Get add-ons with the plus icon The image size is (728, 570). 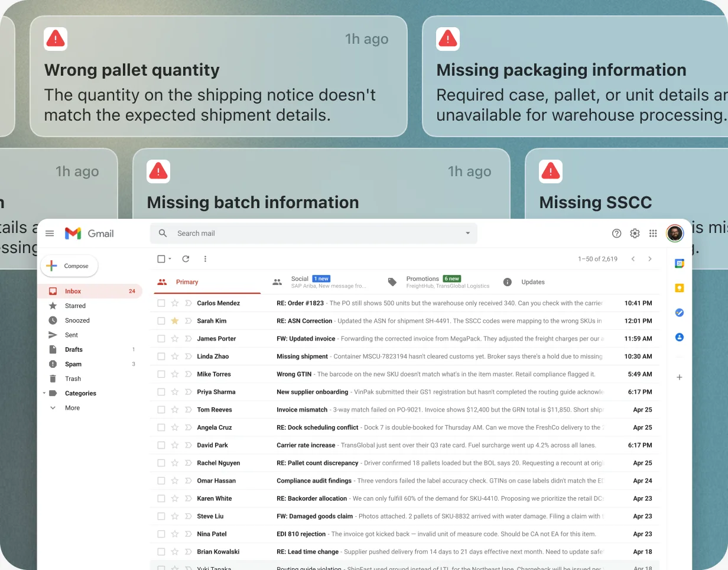(680, 377)
